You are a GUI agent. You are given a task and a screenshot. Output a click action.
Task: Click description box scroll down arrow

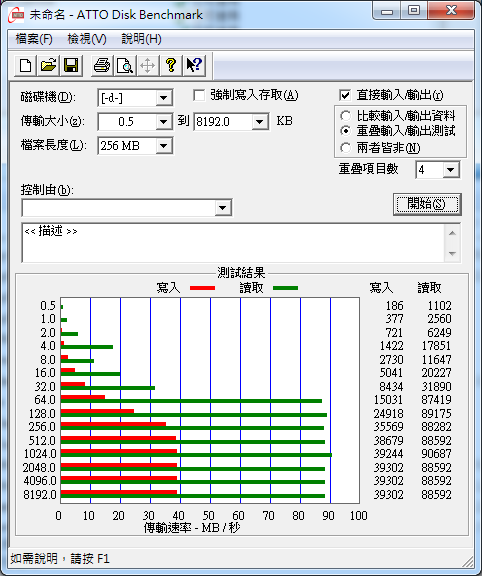click(x=452, y=253)
